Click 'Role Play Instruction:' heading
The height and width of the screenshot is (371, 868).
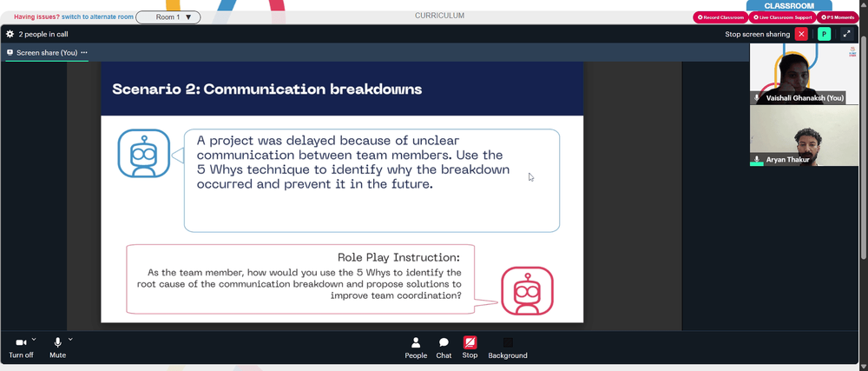tap(398, 257)
